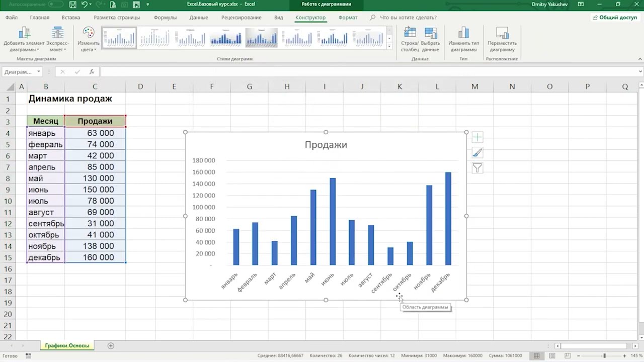Click the search magnifier icon
Viewport: 644px width, 362px height.
click(372, 17)
